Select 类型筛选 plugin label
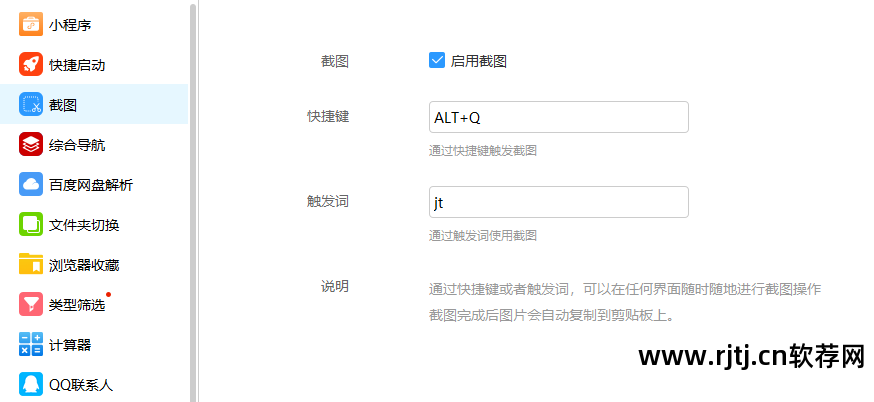874x402 pixels. point(77,305)
